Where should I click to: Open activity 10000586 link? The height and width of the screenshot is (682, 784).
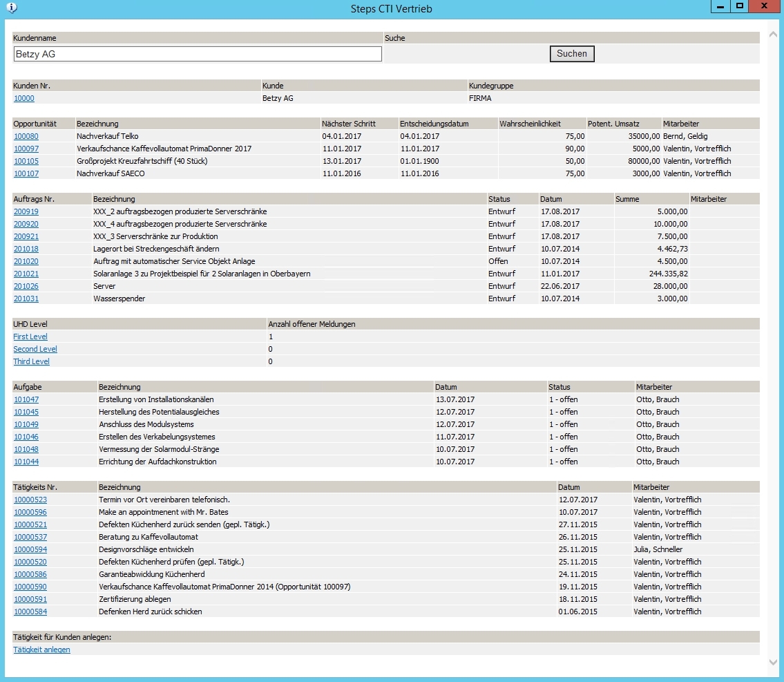click(x=30, y=574)
